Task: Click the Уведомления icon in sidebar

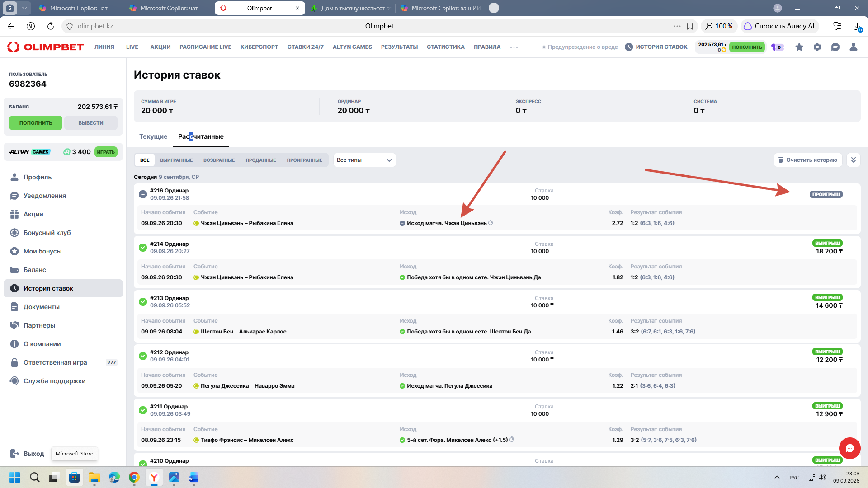Action: (x=14, y=196)
